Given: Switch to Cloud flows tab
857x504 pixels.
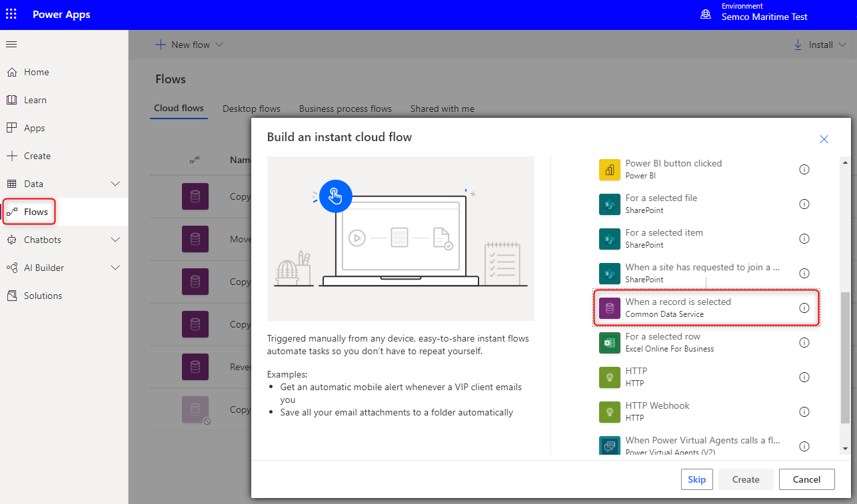Looking at the screenshot, I should pos(179,109).
